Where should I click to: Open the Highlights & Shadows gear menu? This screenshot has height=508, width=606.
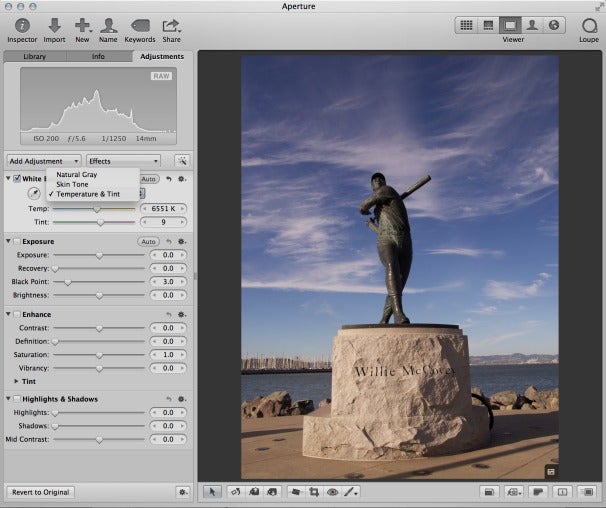coord(182,399)
